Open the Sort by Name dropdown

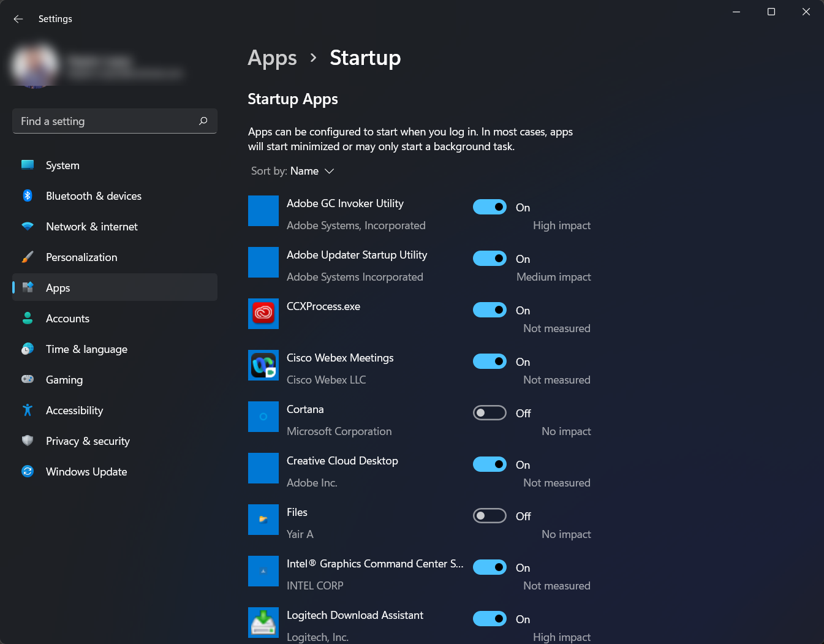coord(293,171)
